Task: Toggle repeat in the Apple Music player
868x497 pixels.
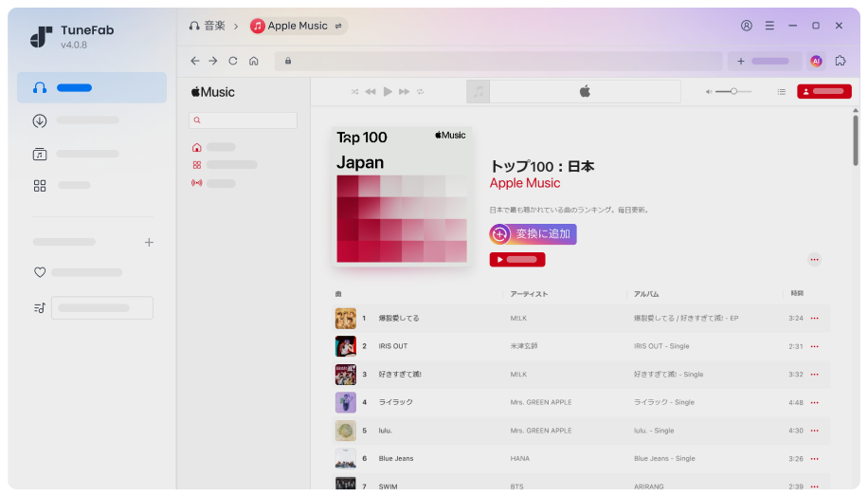Action: 420,92
